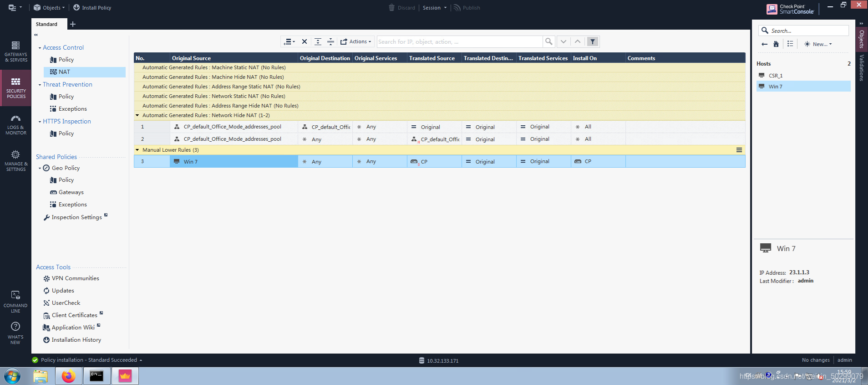Open the Logs & Monitor view
Screen dimensions: 868x385
tap(15, 125)
